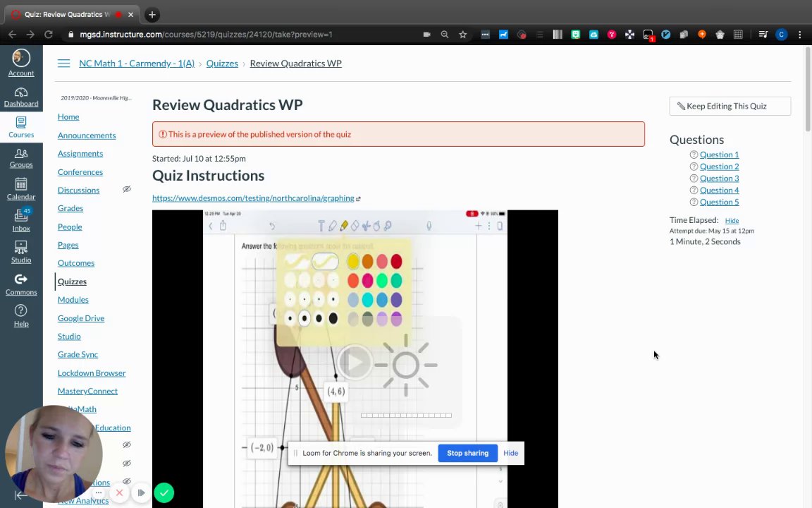Image resolution: width=812 pixels, height=508 pixels.
Task: Click the Loom webcam bubble
Action: pyautogui.click(x=54, y=454)
